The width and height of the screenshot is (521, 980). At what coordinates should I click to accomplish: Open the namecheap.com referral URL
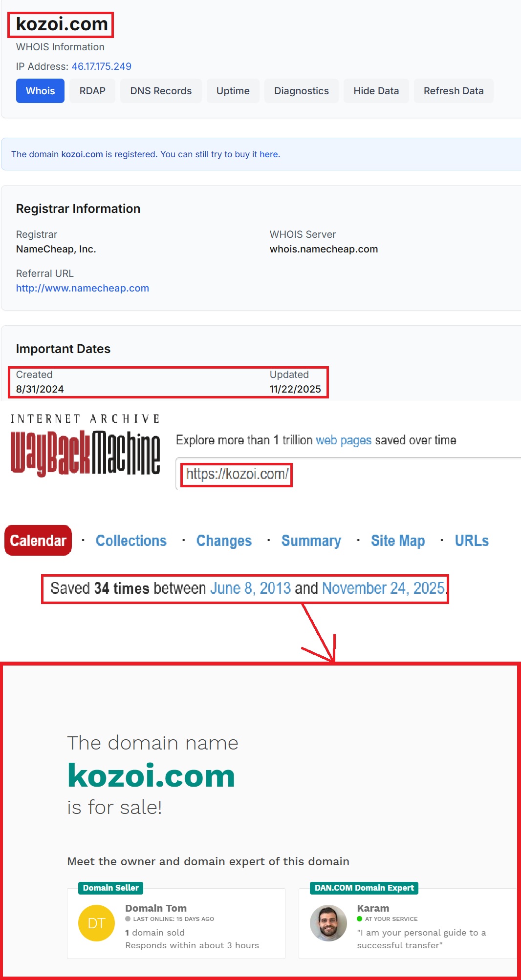click(x=83, y=288)
